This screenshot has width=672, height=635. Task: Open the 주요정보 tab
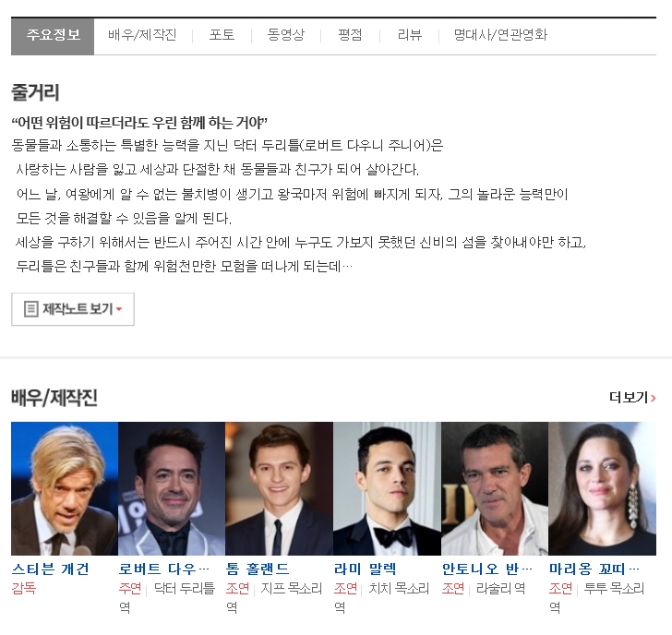coord(53,36)
